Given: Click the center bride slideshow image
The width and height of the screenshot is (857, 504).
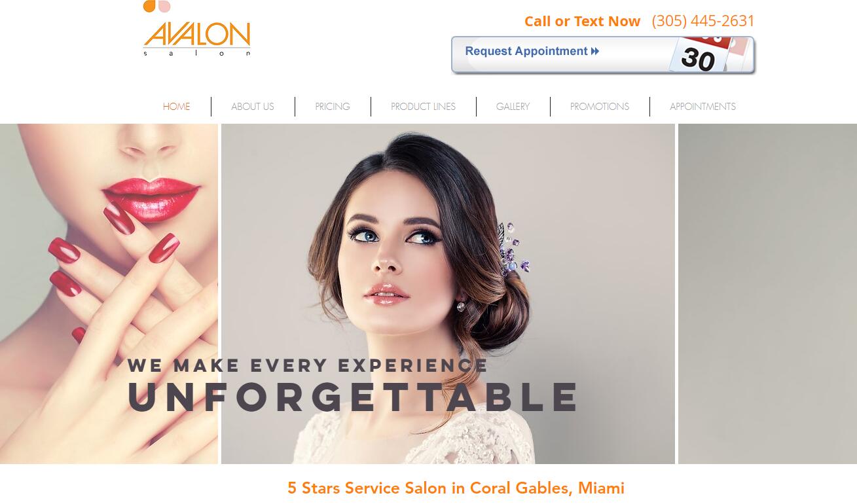Looking at the screenshot, I should 448,294.
